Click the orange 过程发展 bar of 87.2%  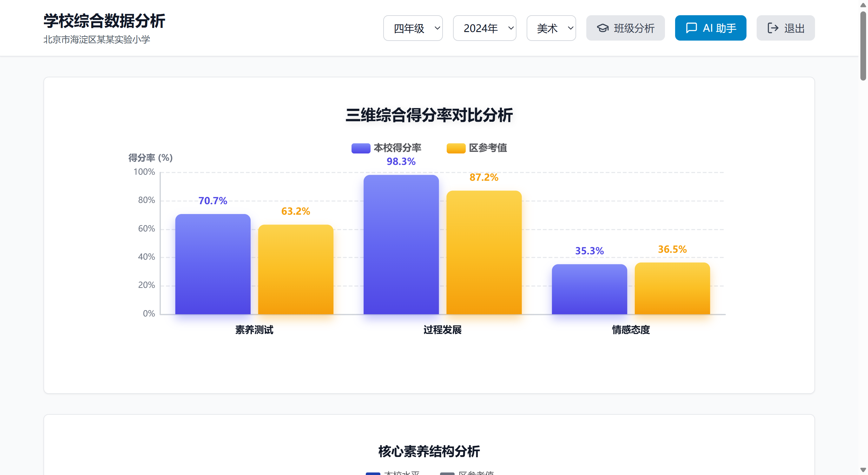(x=484, y=252)
